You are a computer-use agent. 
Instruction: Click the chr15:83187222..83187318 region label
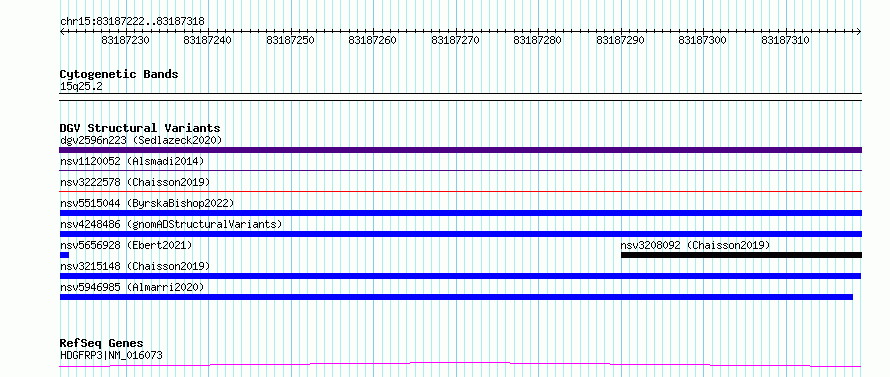pyautogui.click(x=132, y=22)
